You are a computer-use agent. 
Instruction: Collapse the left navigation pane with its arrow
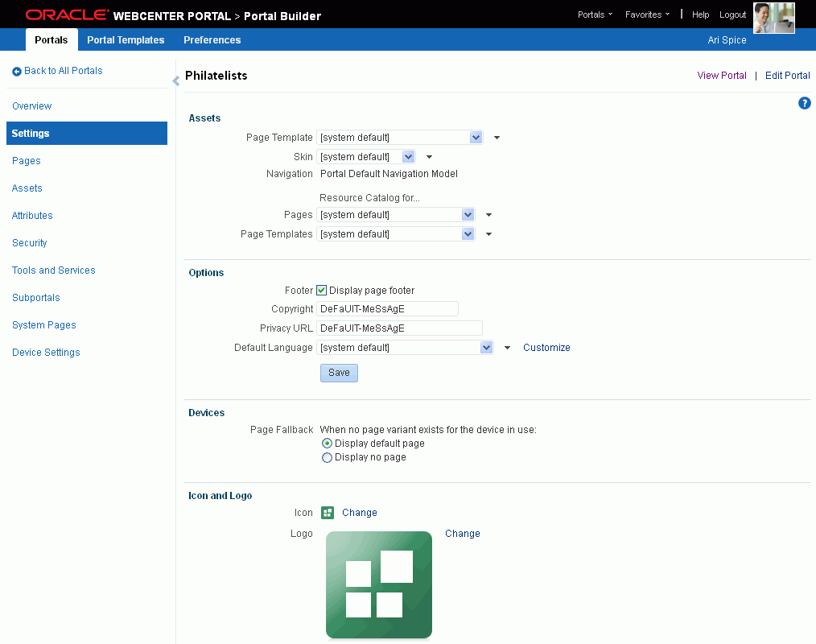pos(176,80)
